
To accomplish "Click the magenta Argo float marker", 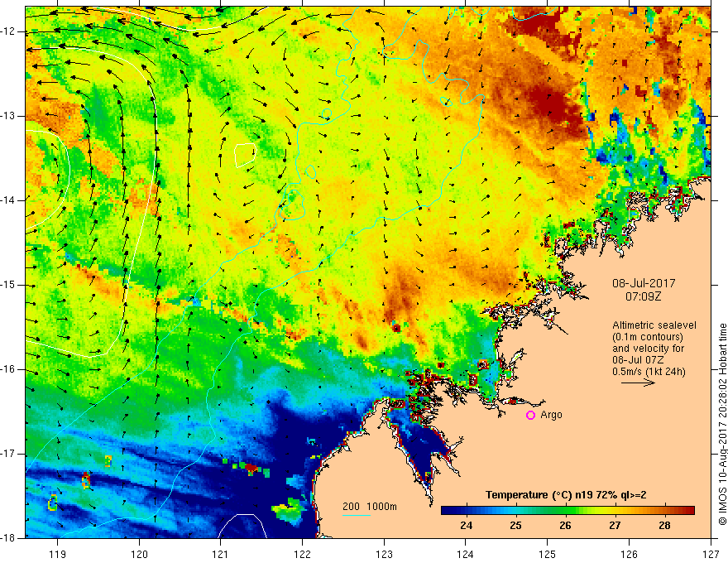I will coord(530,416).
